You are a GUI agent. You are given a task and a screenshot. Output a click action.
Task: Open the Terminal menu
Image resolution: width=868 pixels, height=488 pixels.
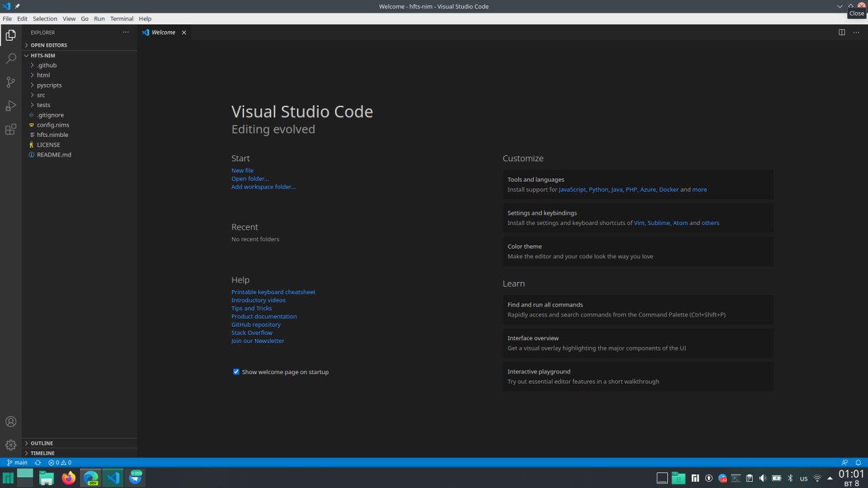coord(122,19)
